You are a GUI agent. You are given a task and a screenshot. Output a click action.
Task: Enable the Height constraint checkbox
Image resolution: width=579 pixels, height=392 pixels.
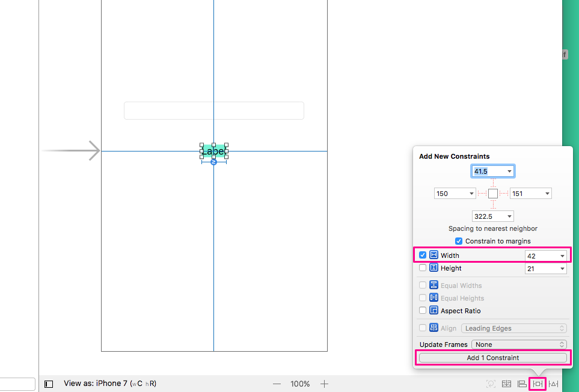[x=422, y=268]
